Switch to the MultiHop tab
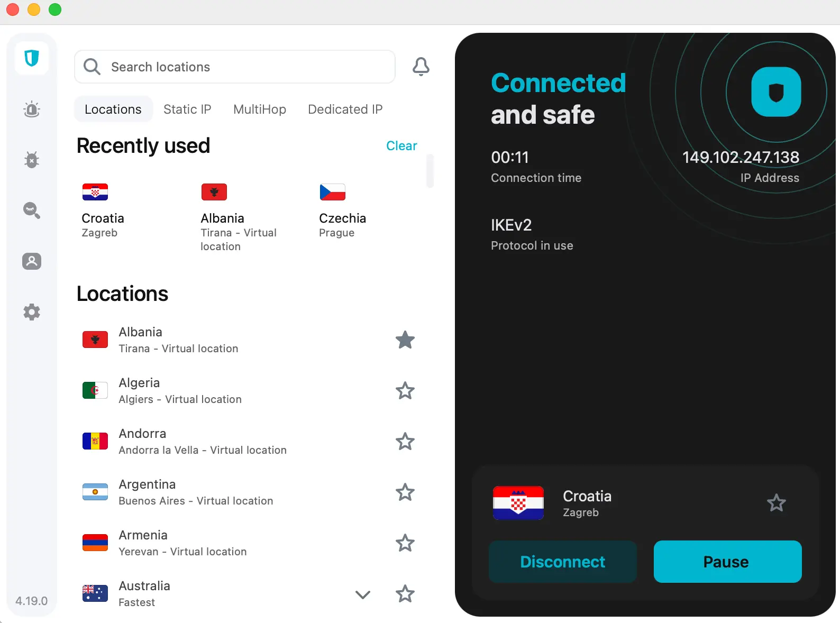 click(x=260, y=109)
